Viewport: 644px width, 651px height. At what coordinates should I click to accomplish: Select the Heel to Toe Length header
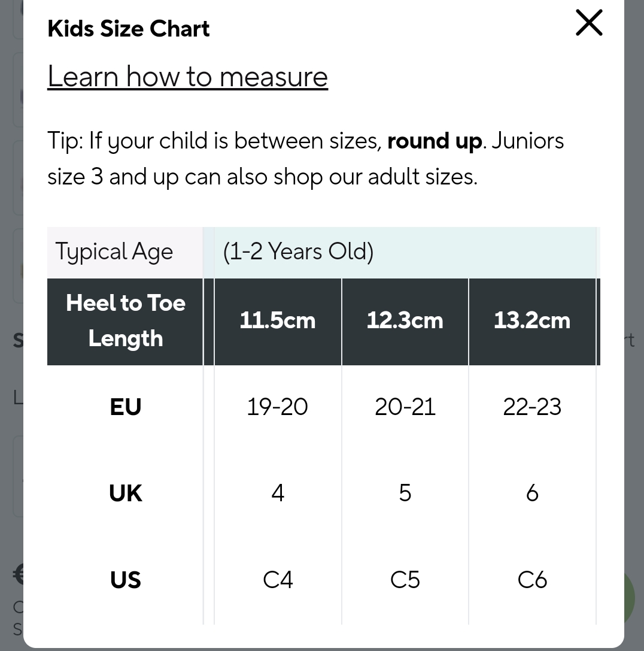coord(126,321)
